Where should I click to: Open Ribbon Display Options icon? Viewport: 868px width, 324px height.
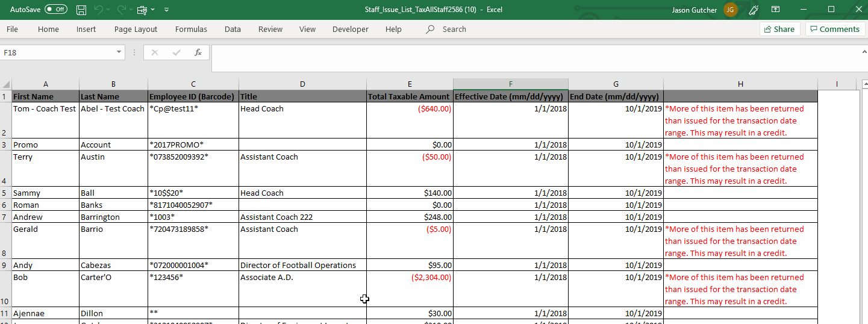pyautogui.click(x=776, y=10)
